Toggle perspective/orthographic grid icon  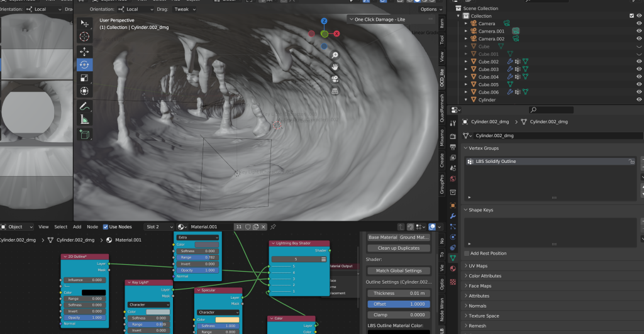[x=336, y=91]
